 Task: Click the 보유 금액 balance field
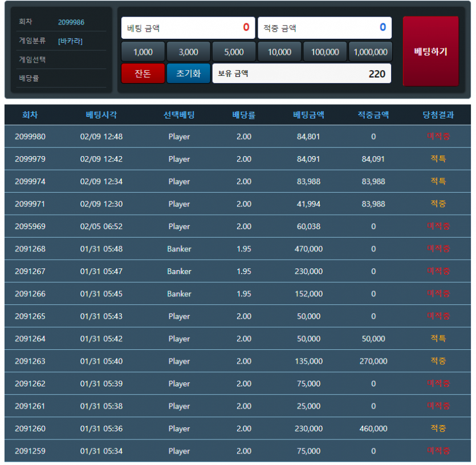tap(302, 74)
